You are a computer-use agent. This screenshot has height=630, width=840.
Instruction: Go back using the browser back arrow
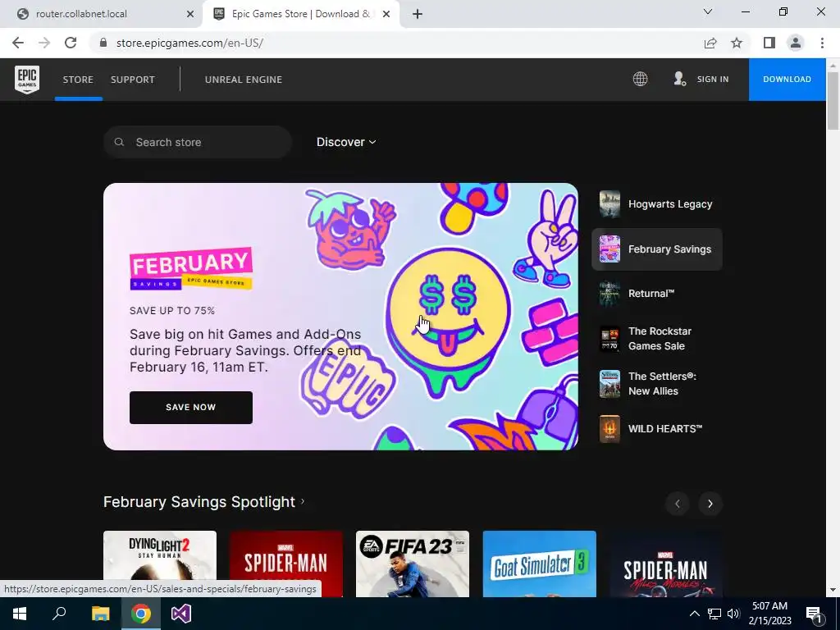point(18,43)
